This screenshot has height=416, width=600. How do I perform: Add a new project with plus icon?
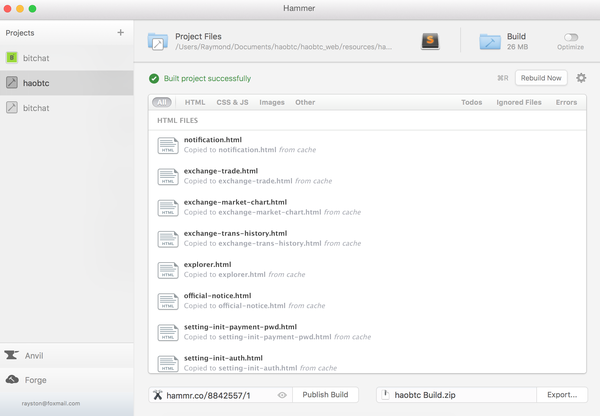pyautogui.click(x=121, y=33)
